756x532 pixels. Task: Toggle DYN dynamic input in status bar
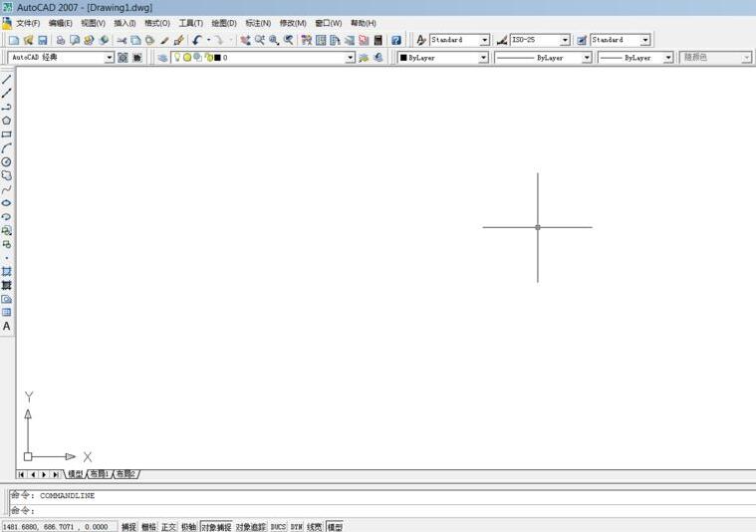click(x=297, y=527)
